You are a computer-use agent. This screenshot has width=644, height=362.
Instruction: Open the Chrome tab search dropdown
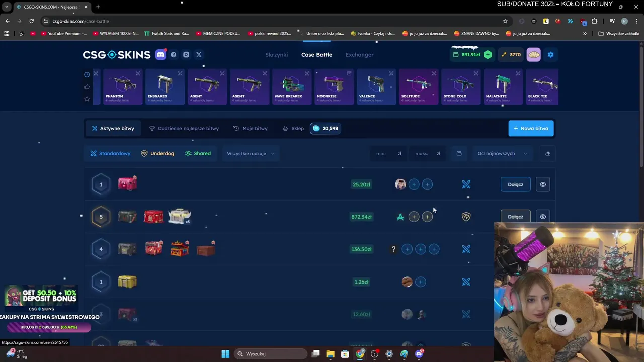click(x=7, y=7)
